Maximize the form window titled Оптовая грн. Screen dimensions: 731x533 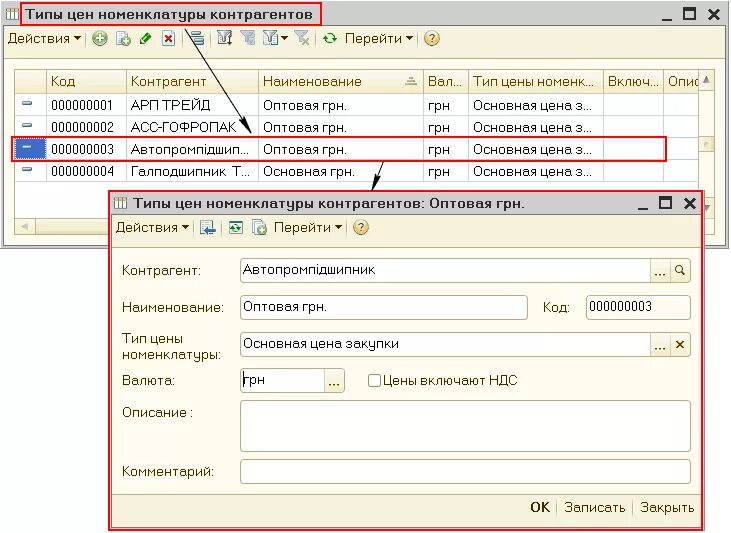665,203
